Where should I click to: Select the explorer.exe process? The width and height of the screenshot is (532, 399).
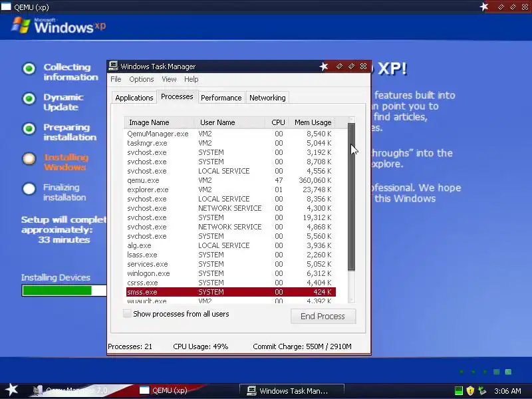pyautogui.click(x=231, y=190)
